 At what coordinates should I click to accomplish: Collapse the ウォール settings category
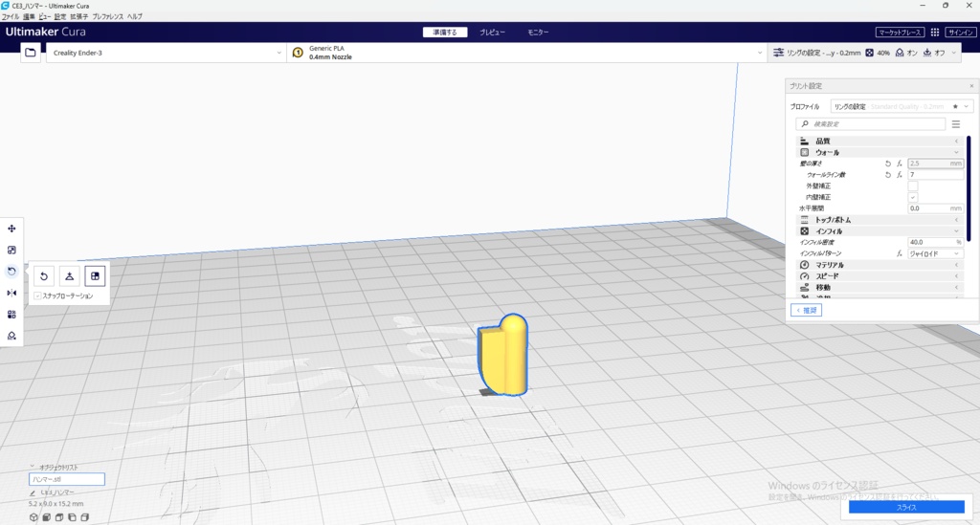coord(880,152)
